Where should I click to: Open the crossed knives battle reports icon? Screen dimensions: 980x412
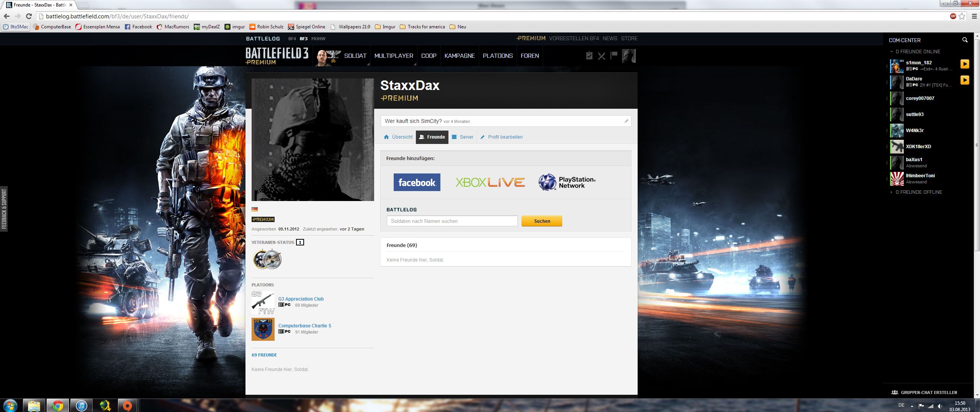[x=602, y=56]
